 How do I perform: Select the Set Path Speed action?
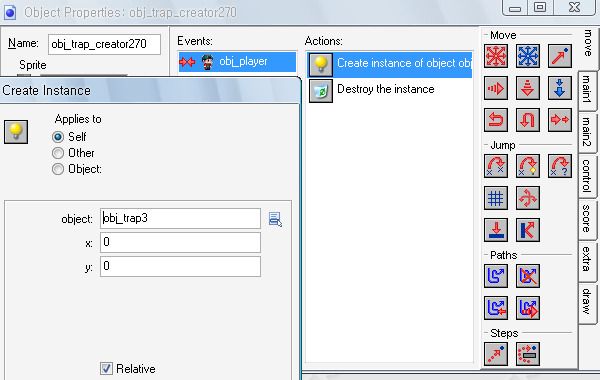(x=528, y=308)
